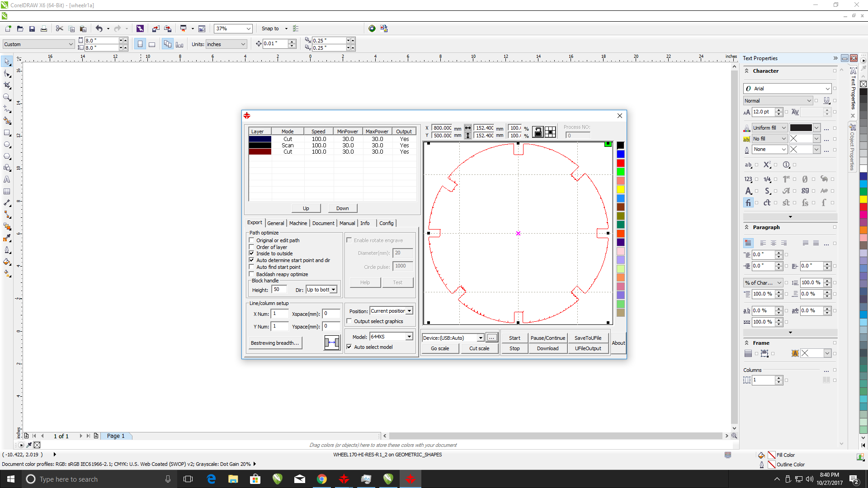Select the Text tool in toolbox
The image size is (868, 488).
tap(7, 179)
